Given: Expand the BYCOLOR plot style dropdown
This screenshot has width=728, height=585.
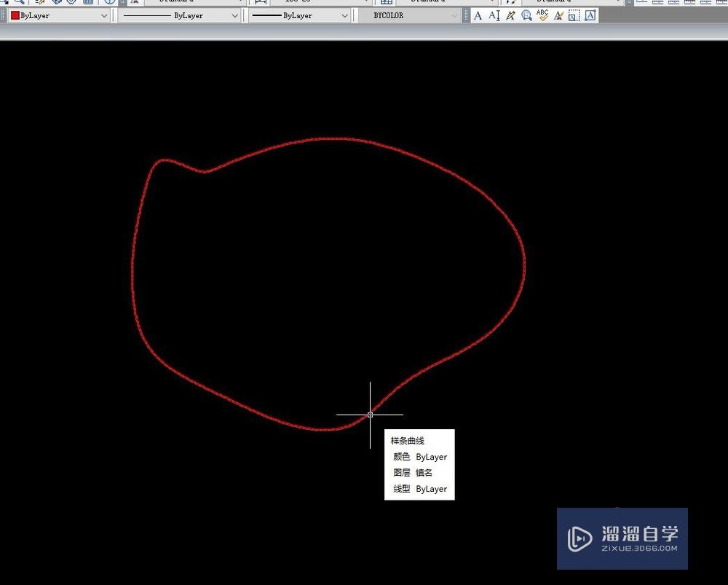Looking at the screenshot, I should 454,15.
